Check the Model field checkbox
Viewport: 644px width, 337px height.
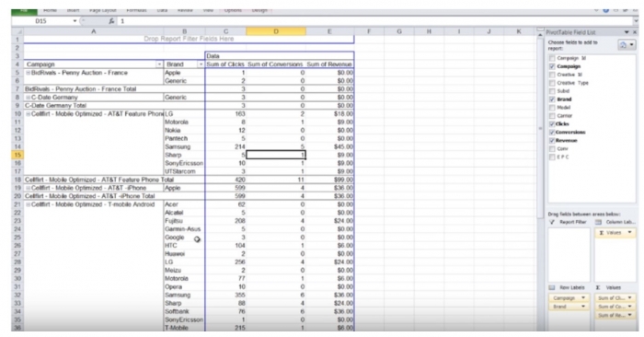tap(552, 108)
